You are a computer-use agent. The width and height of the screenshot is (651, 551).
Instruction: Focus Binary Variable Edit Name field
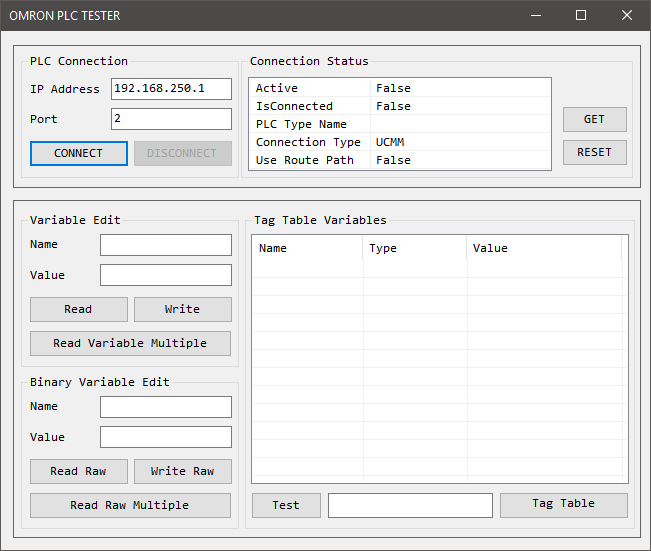pyautogui.click(x=166, y=407)
